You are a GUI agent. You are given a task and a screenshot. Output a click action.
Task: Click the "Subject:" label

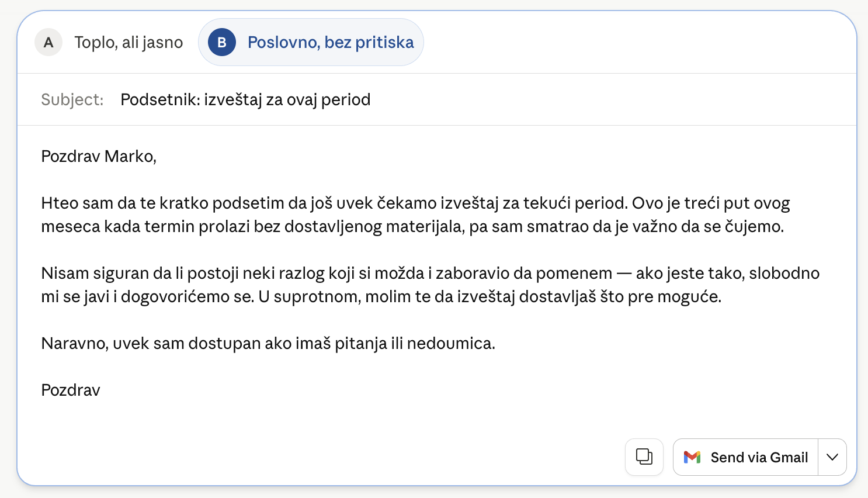pos(71,99)
